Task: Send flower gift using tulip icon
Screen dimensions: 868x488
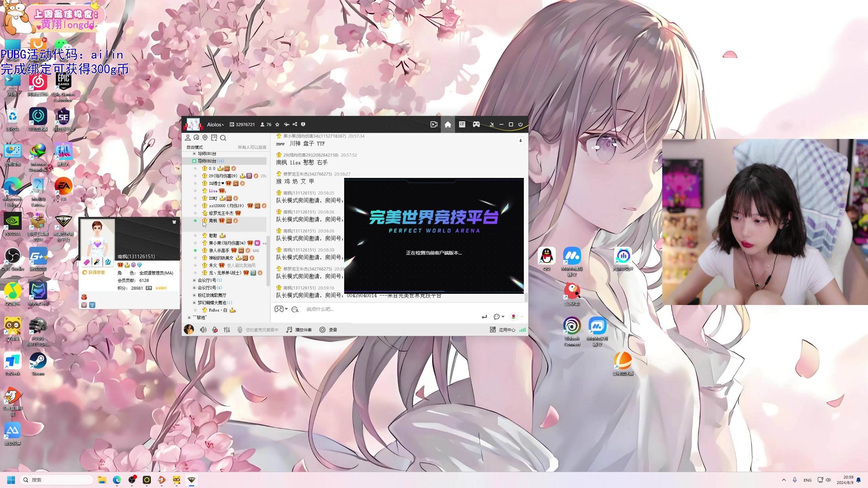Action: [x=513, y=317]
